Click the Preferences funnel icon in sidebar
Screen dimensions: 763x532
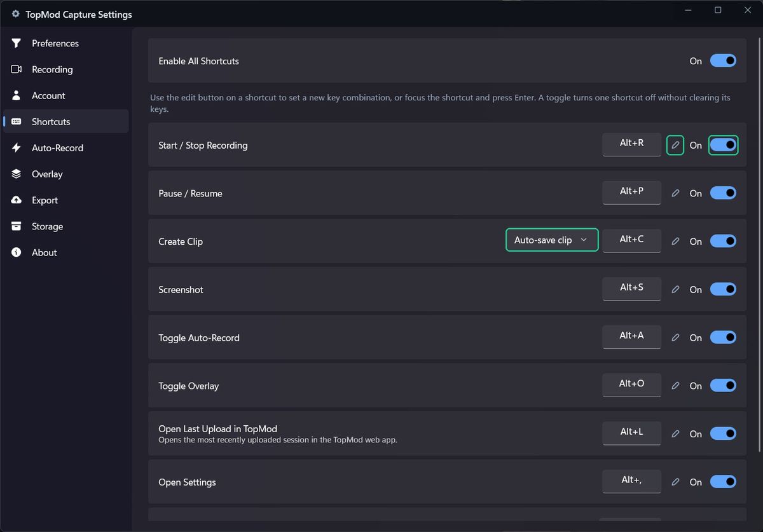(17, 43)
